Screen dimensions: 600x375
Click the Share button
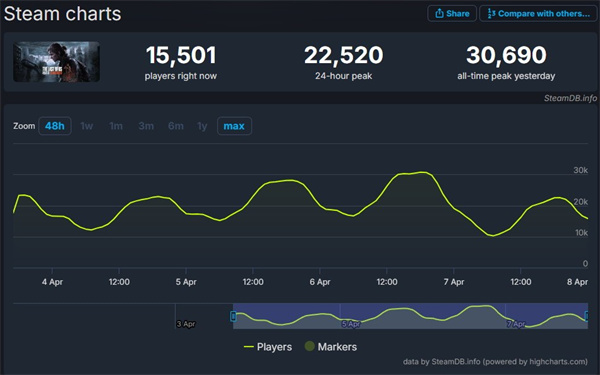[x=452, y=13]
